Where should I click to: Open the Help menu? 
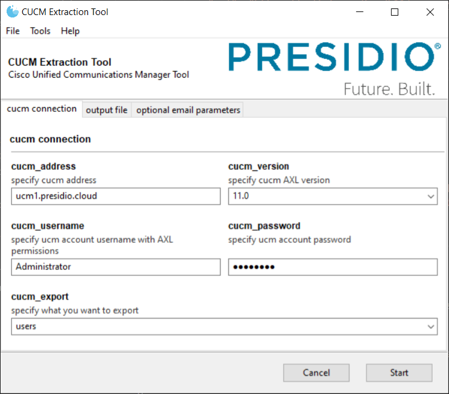pyautogui.click(x=70, y=31)
